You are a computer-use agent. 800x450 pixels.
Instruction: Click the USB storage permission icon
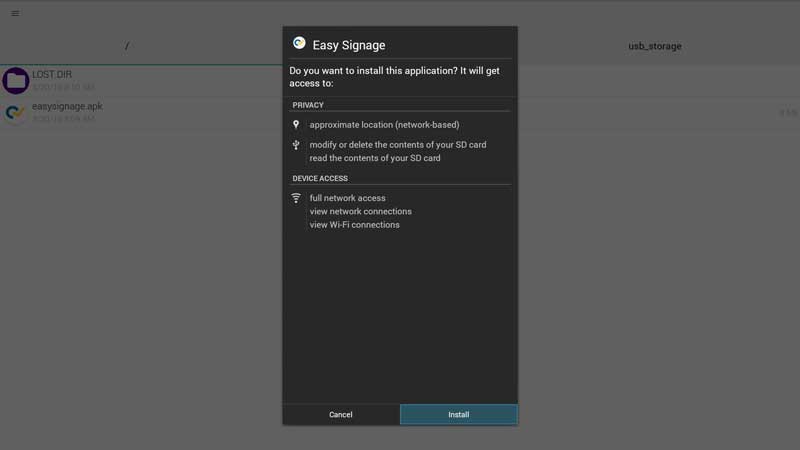point(296,145)
